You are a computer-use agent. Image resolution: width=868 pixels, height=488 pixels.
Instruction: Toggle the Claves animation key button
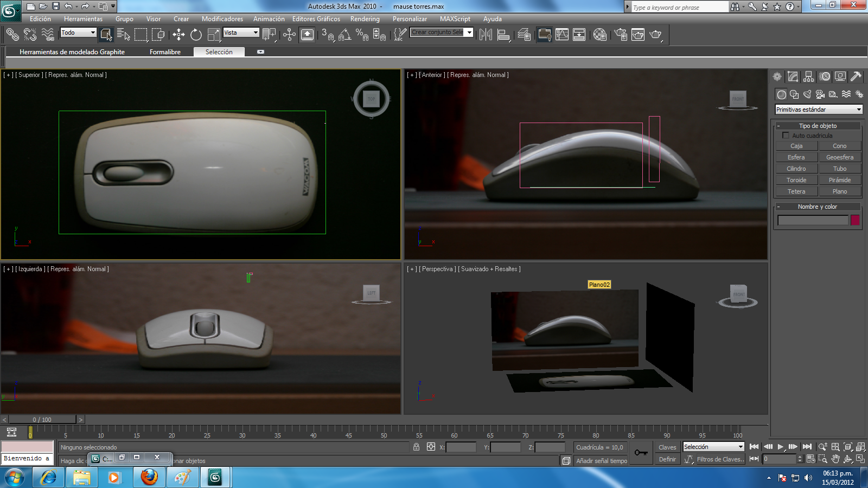tap(667, 447)
